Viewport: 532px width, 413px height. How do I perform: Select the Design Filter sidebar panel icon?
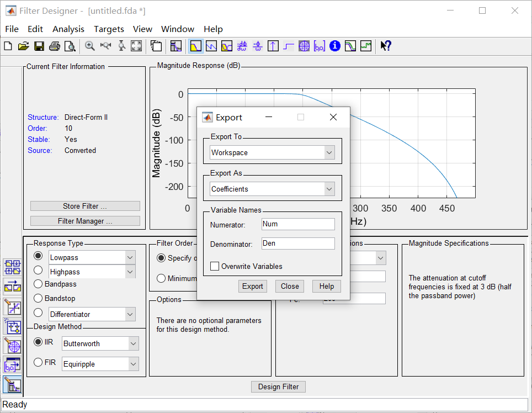pyautogui.click(x=13, y=385)
